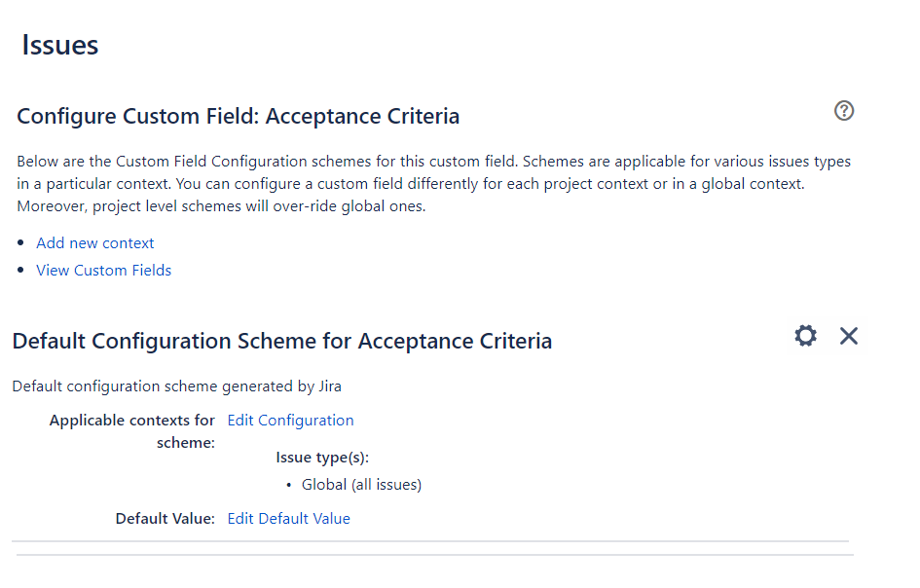Open the help question-mark icon
Image resolution: width=920 pixels, height=588 pixels.
click(844, 110)
